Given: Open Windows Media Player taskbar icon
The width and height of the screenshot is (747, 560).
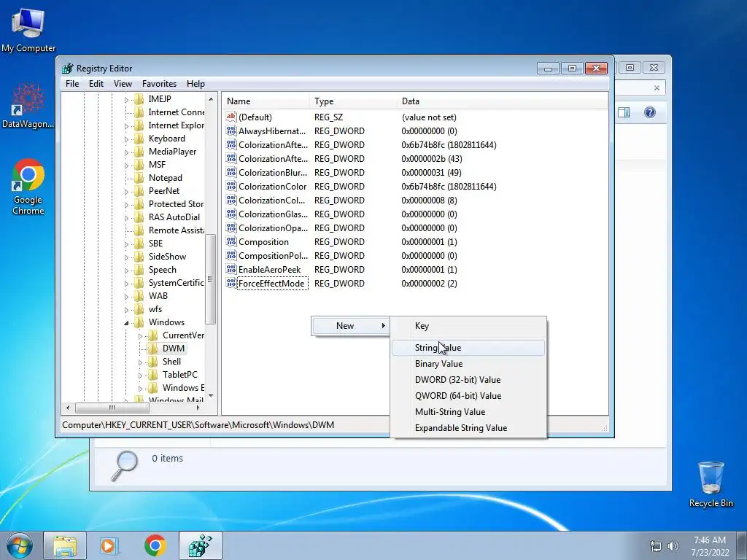Looking at the screenshot, I should point(109,545).
